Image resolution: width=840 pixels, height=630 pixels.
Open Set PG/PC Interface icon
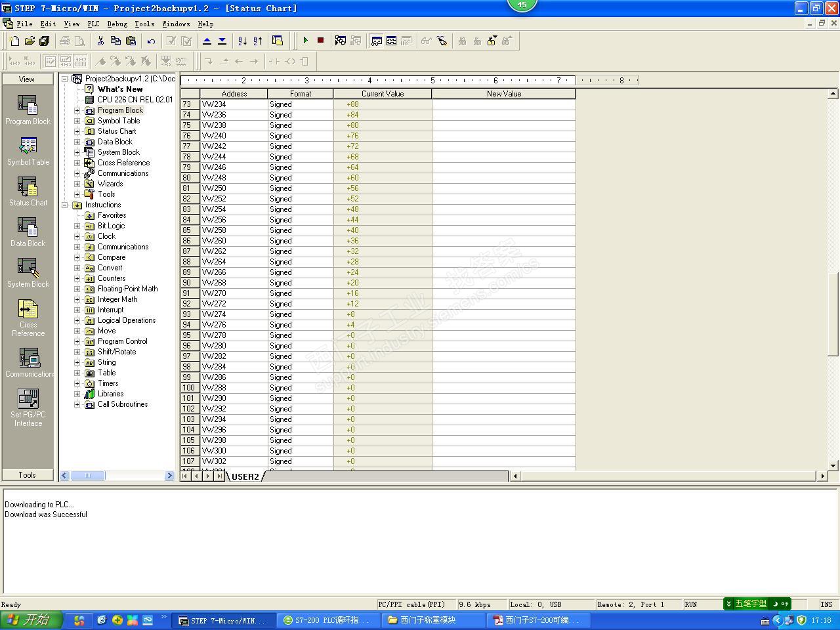click(28, 408)
